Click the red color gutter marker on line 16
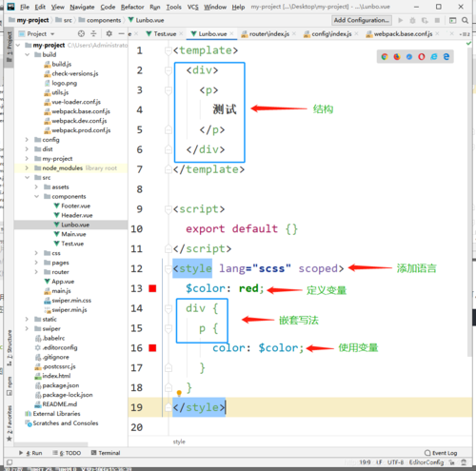The width and height of the screenshot is (476, 471). click(x=152, y=348)
